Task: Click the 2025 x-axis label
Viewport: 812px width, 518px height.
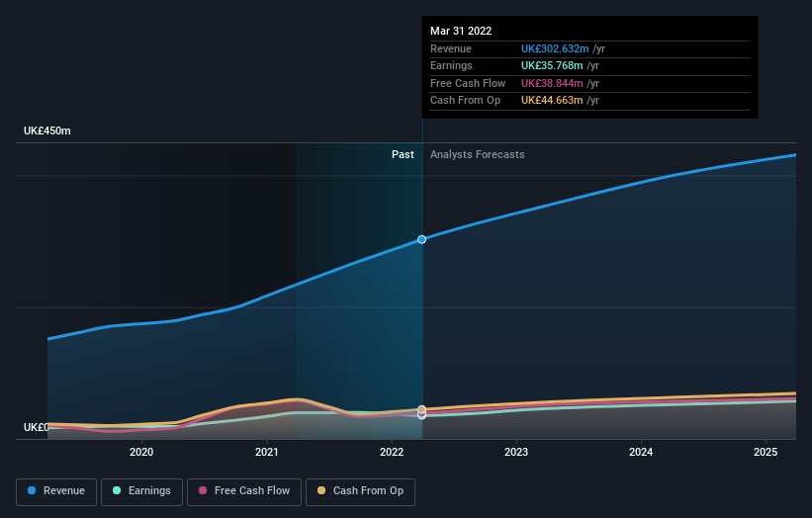Action: (x=766, y=453)
